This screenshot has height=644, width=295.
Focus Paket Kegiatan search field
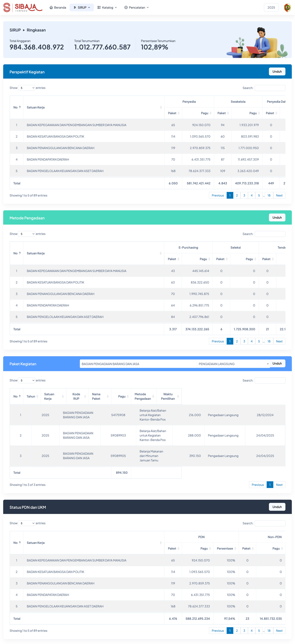[x=270, y=380]
